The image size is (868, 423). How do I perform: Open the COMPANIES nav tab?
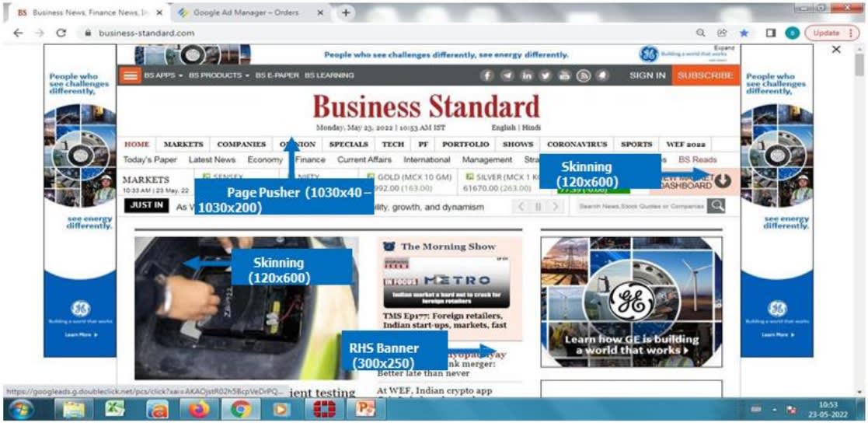click(242, 144)
